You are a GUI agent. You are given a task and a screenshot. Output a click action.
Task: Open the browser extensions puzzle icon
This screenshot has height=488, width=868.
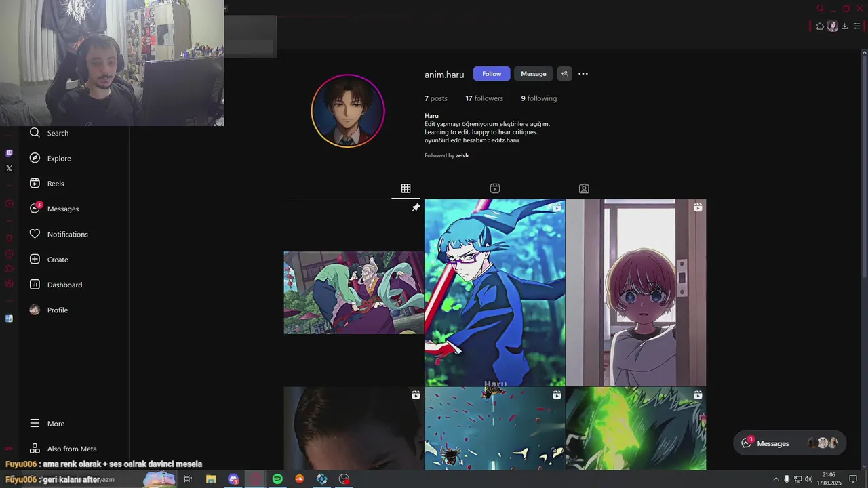pyautogui.click(x=820, y=26)
